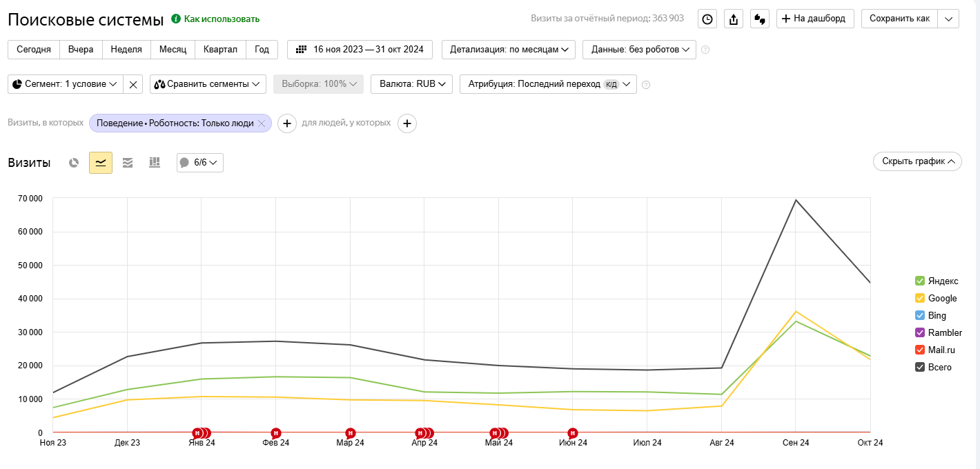Open the 'Сравнить сегменты' dropdown
980x469 pixels.
208,84
